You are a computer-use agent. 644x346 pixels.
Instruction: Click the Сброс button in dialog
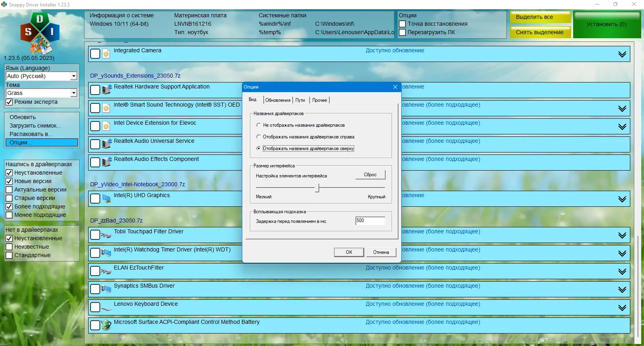click(370, 175)
